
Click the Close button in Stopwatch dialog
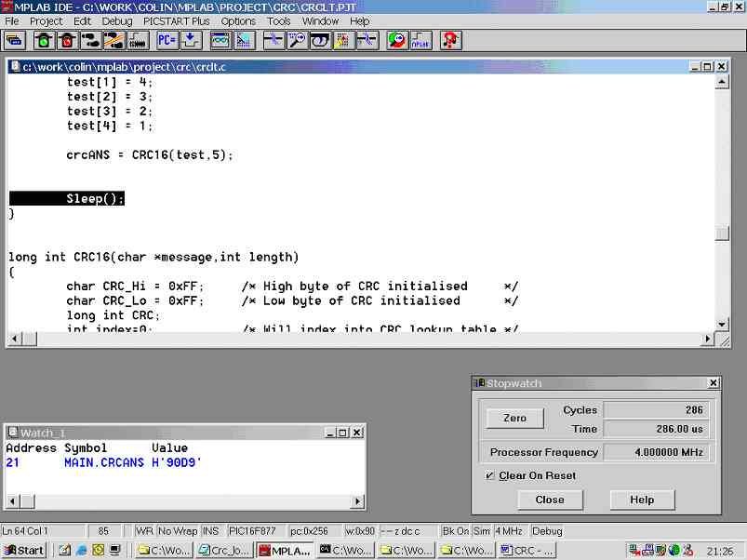(x=550, y=500)
